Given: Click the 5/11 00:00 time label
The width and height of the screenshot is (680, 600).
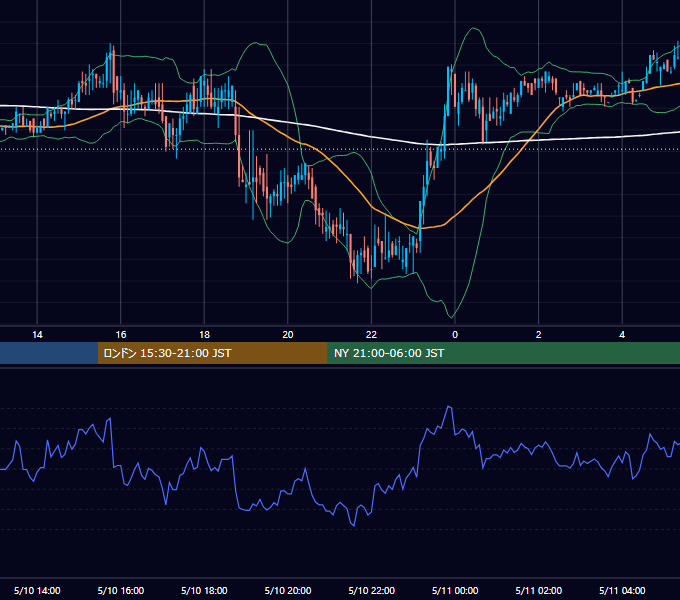Looking at the screenshot, I should 455,590.
